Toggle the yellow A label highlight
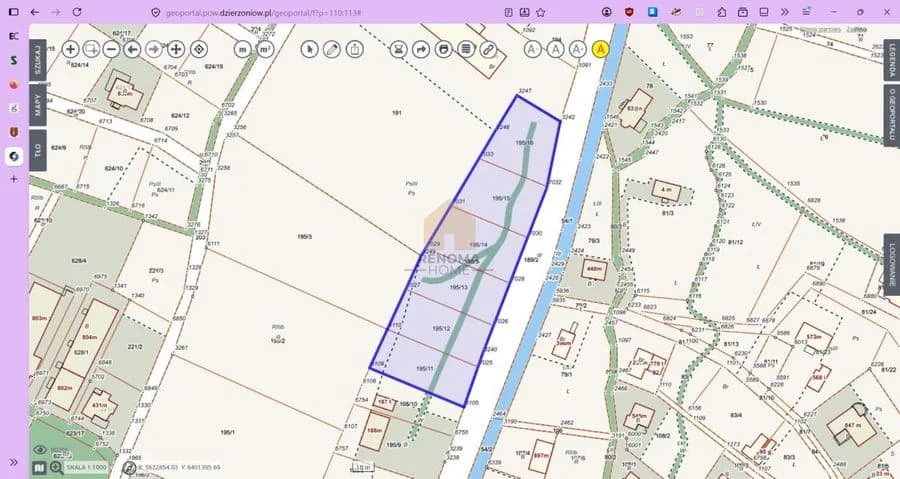900x479 pixels. pos(600,49)
